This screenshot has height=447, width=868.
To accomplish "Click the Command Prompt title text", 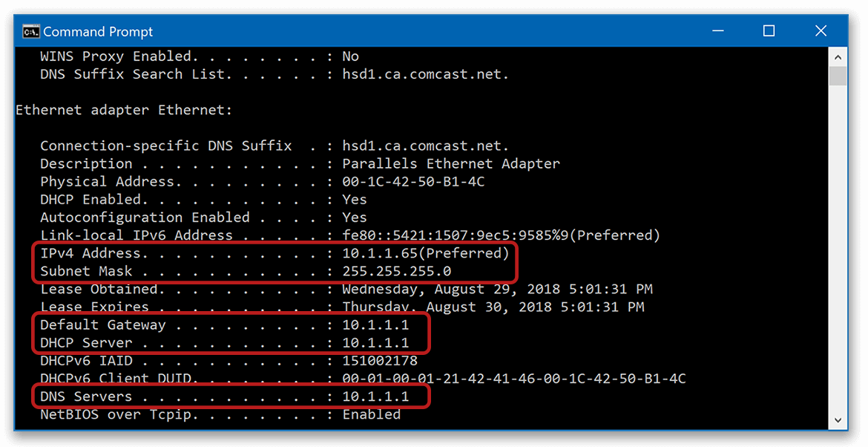I will [99, 31].
